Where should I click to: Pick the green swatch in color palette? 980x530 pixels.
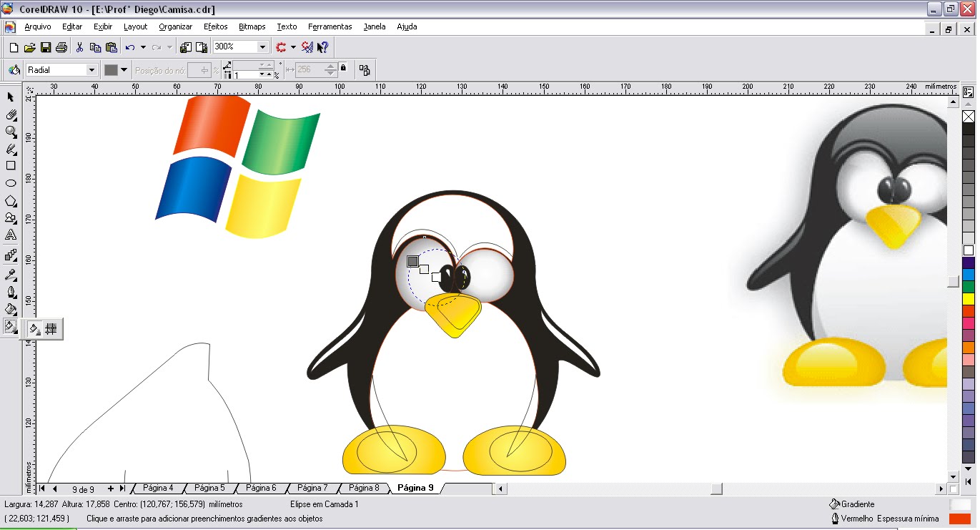tap(969, 287)
